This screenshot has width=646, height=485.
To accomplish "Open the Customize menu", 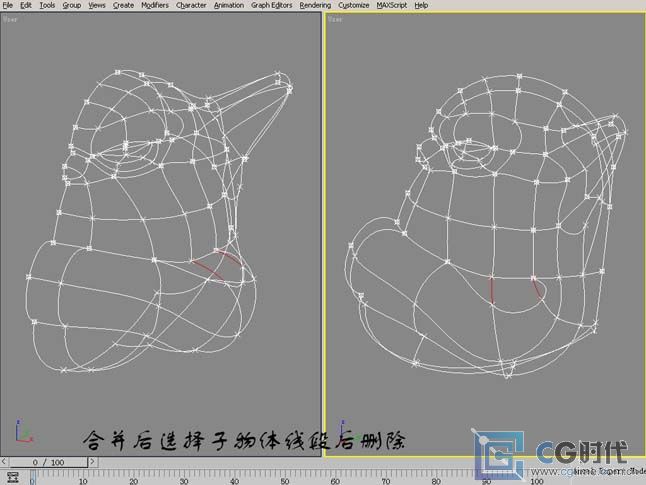I will pyautogui.click(x=353, y=5).
